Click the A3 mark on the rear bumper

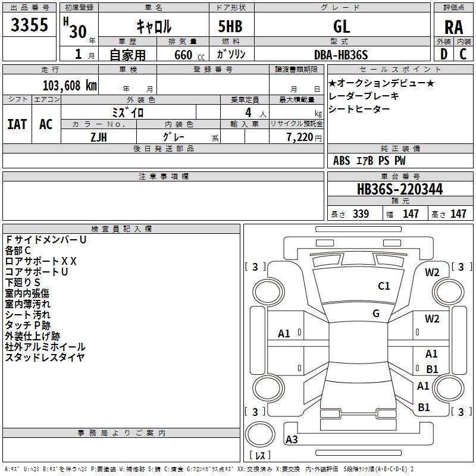click(x=292, y=440)
